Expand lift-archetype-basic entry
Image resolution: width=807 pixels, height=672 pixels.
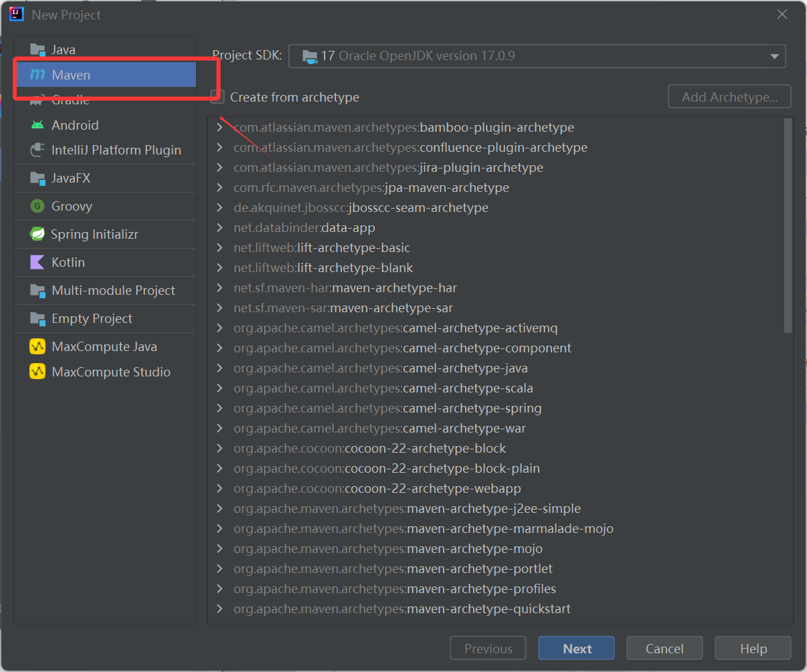pyautogui.click(x=219, y=247)
